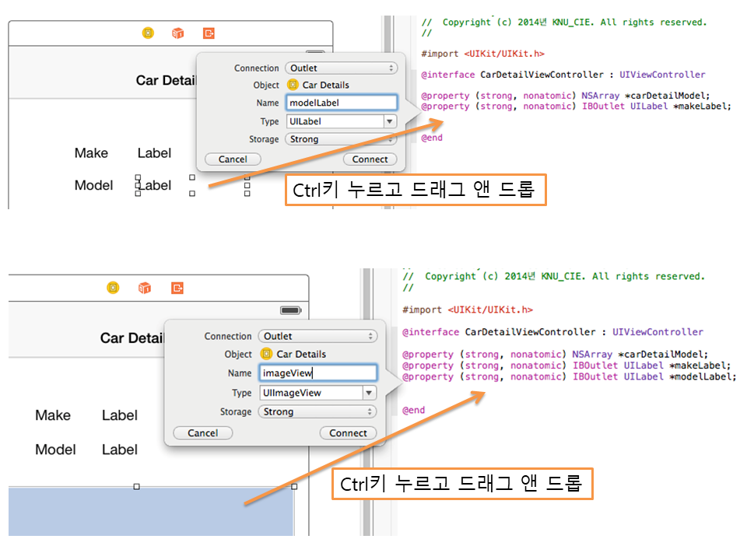Image resolution: width=747 pixels, height=560 pixels.
Task: Open the Connection dropdown in the imageView popup
Action: [317, 336]
